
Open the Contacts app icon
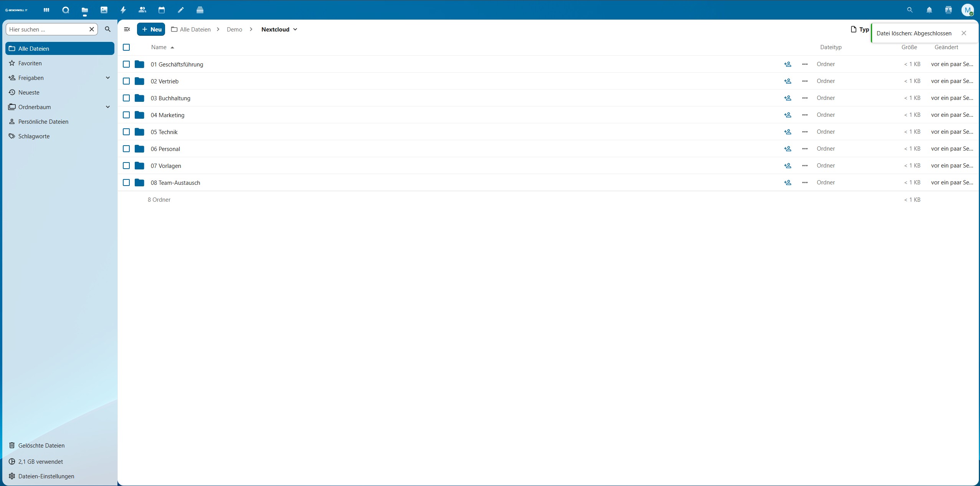(142, 10)
